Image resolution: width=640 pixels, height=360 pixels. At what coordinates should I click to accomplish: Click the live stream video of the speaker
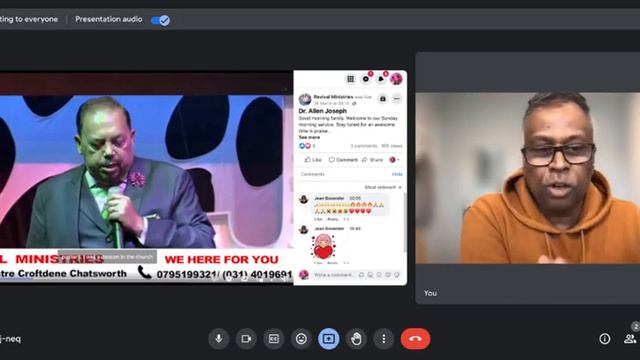[x=146, y=171]
